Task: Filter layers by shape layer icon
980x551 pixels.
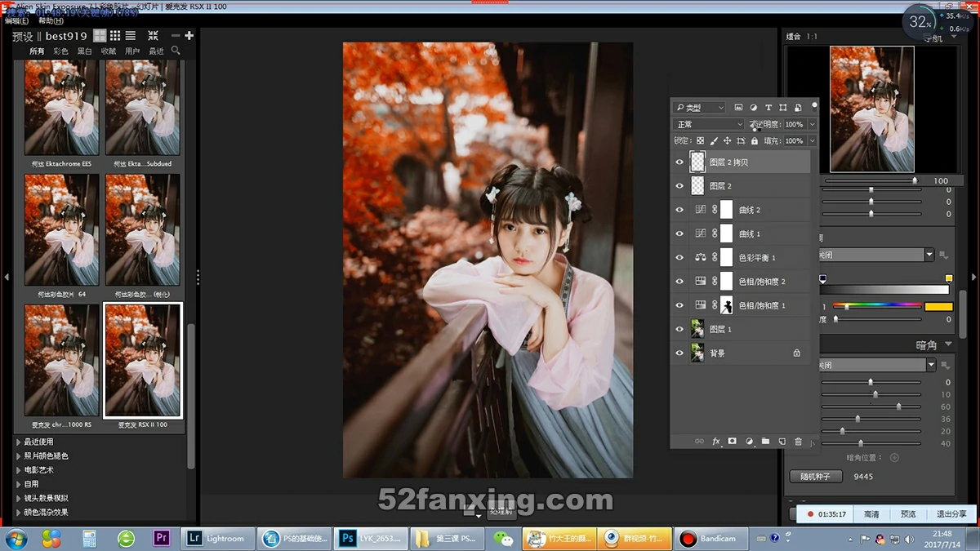Action: click(x=783, y=108)
